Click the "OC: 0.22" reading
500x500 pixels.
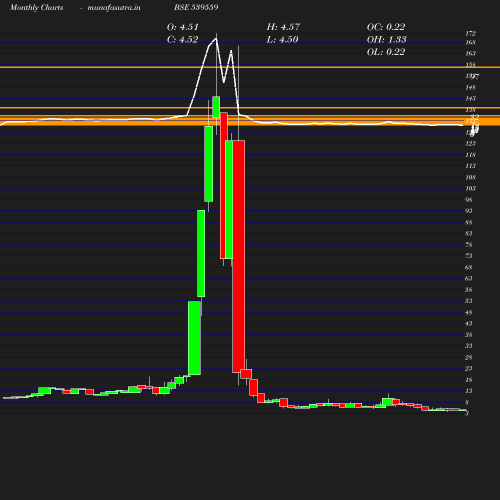[x=386, y=27]
